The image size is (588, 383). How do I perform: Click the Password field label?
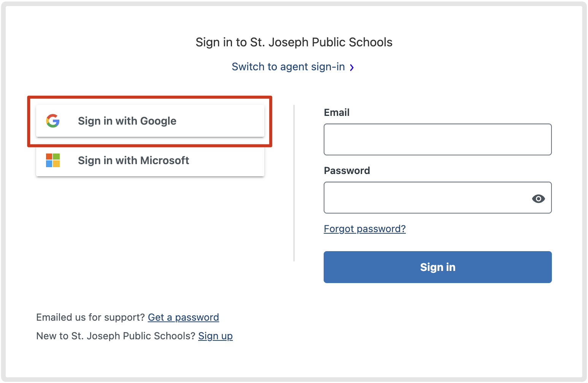346,171
